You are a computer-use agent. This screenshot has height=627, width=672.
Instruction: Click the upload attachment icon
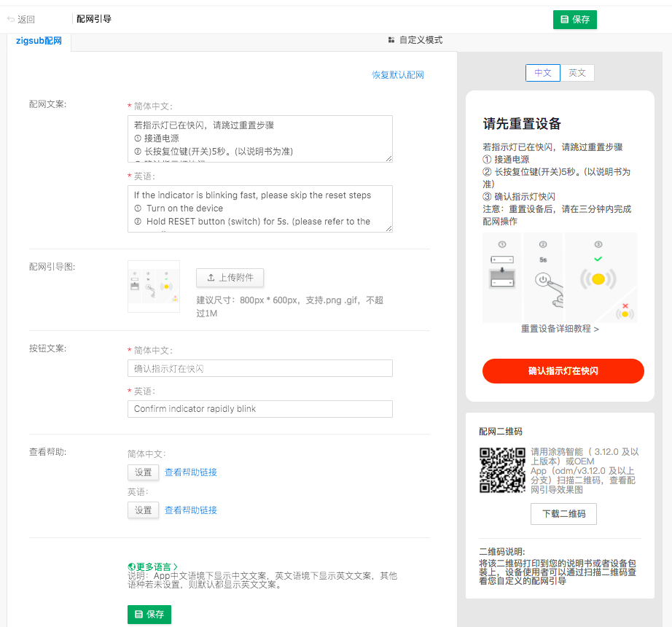point(209,278)
